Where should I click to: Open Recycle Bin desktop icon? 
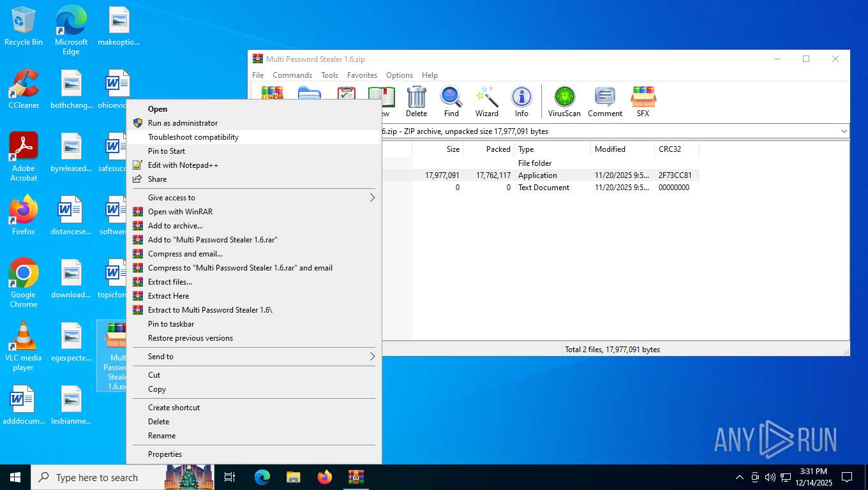point(24,26)
